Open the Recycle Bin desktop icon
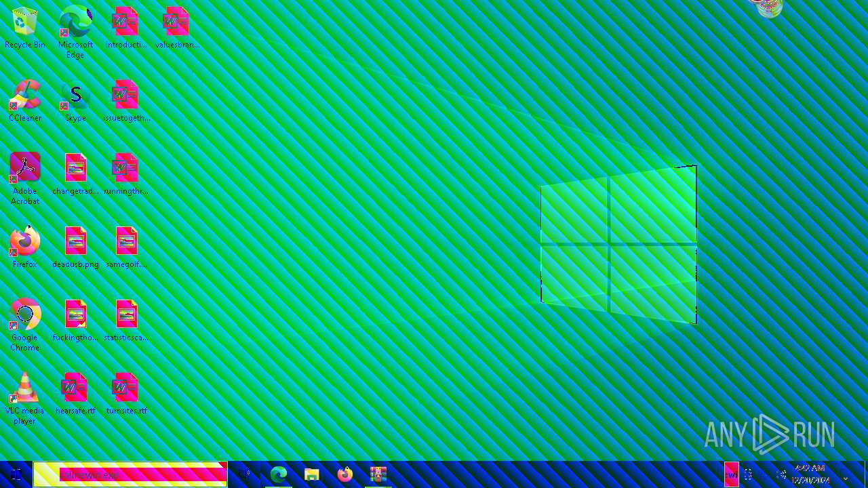This screenshot has width=868, height=488. pyautogui.click(x=25, y=28)
